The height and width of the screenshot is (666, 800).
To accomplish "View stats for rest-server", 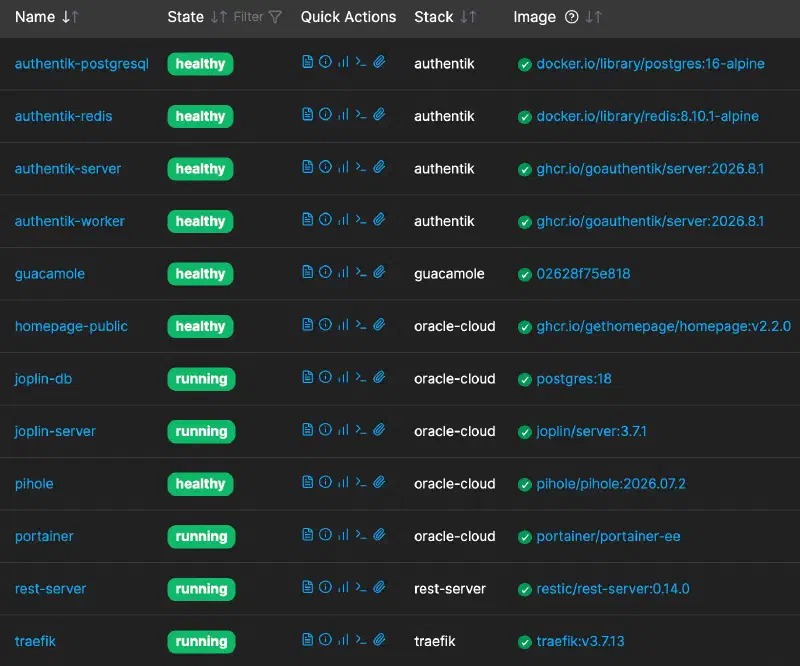I will coord(343,587).
